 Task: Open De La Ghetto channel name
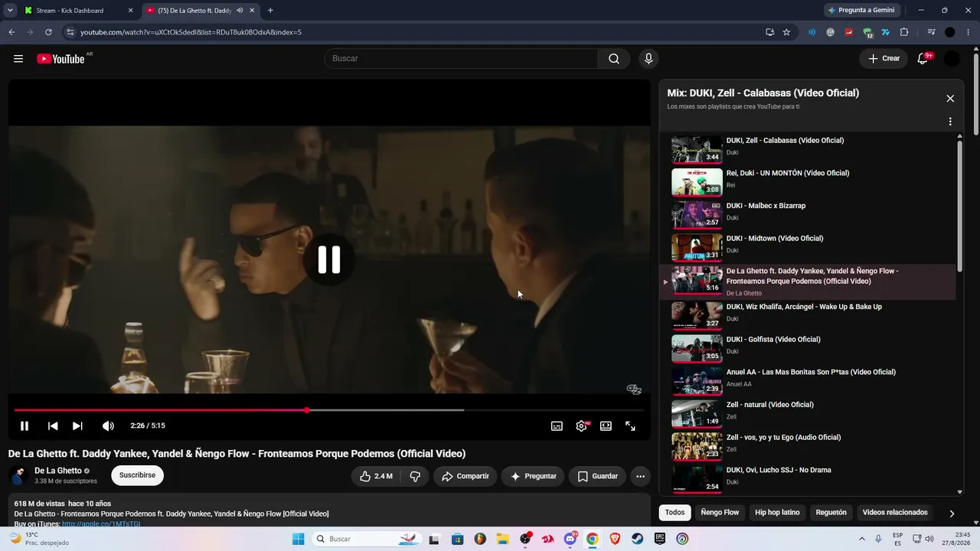click(58, 471)
